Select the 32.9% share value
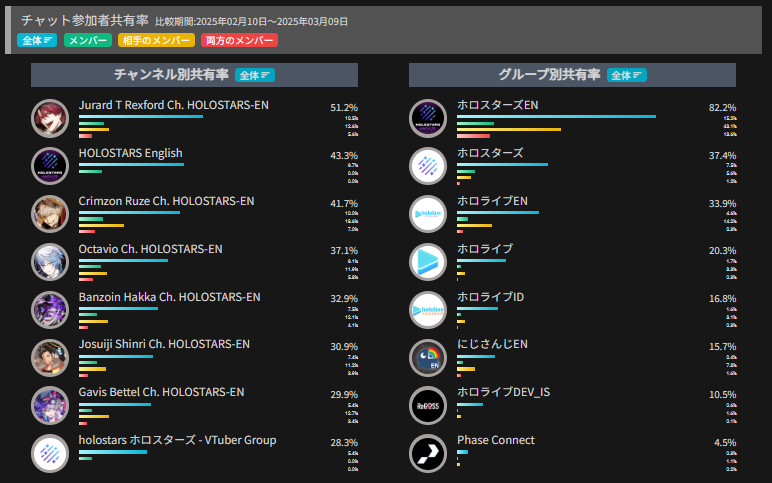Image resolution: width=772 pixels, height=483 pixels. click(344, 299)
